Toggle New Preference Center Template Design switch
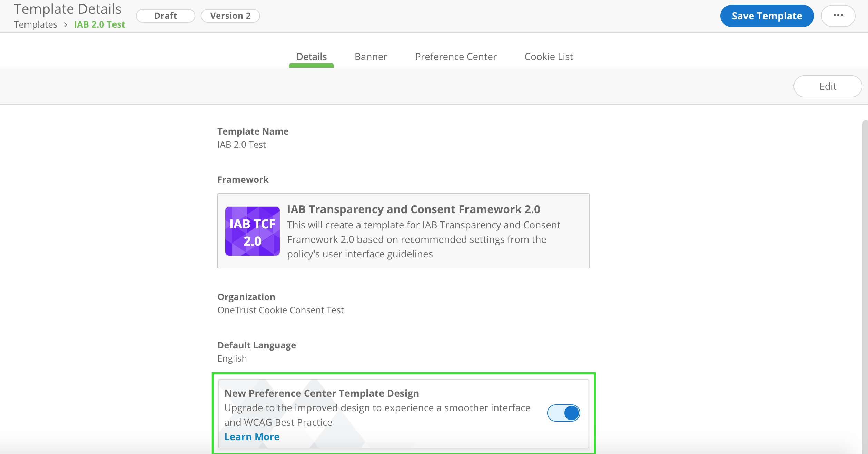 pyautogui.click(x=564, y=413)
